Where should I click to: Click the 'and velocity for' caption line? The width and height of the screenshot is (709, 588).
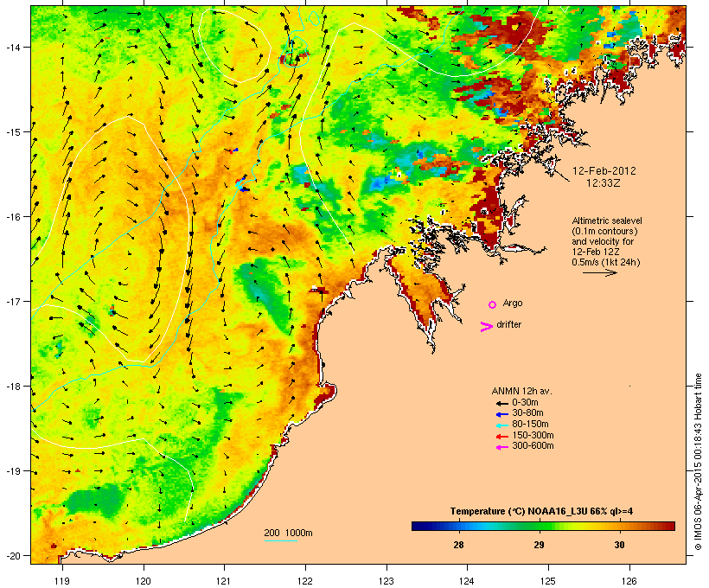(x=603, y=241)
